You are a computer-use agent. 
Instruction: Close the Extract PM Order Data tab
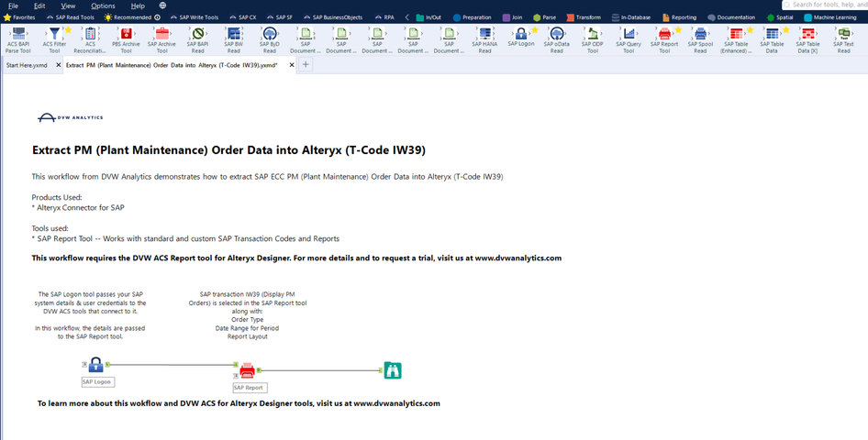[x=292, y=65]
